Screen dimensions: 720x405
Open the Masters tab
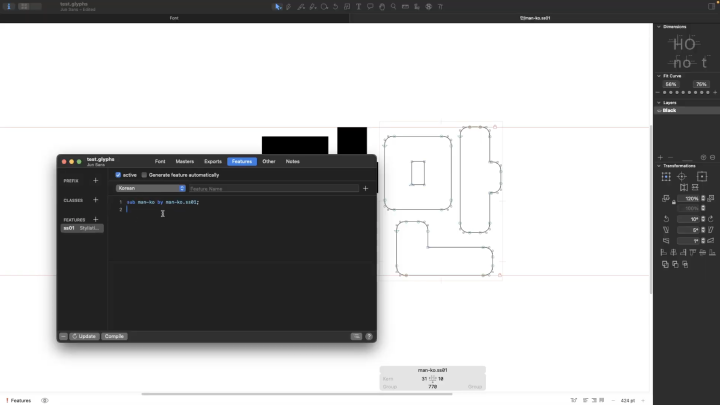tap(185, 162)
